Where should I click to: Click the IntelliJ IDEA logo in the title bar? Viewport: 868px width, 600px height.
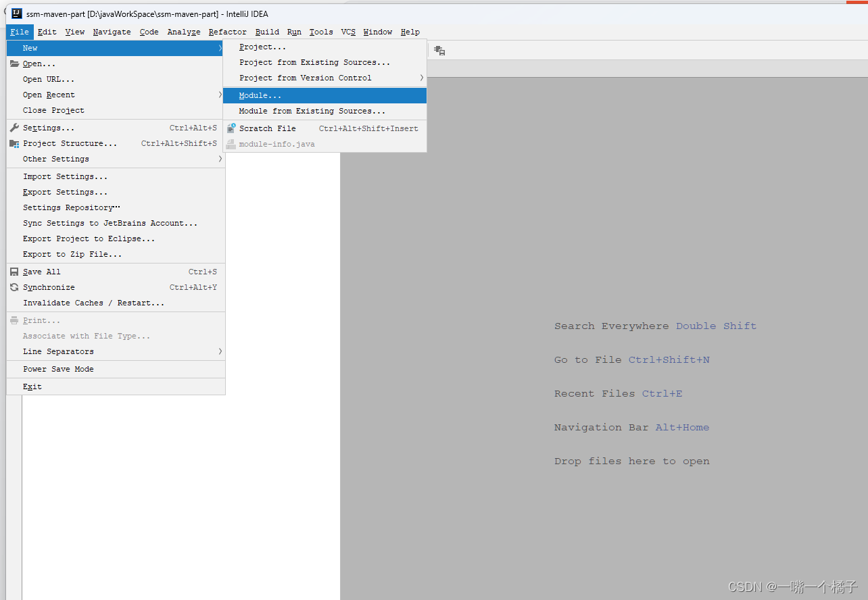tap(17, 14)
